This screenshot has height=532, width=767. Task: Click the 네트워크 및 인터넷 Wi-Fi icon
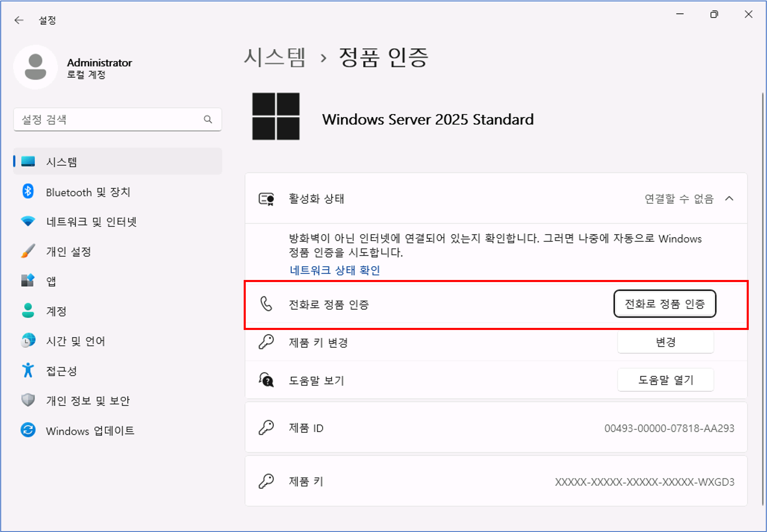28,221
